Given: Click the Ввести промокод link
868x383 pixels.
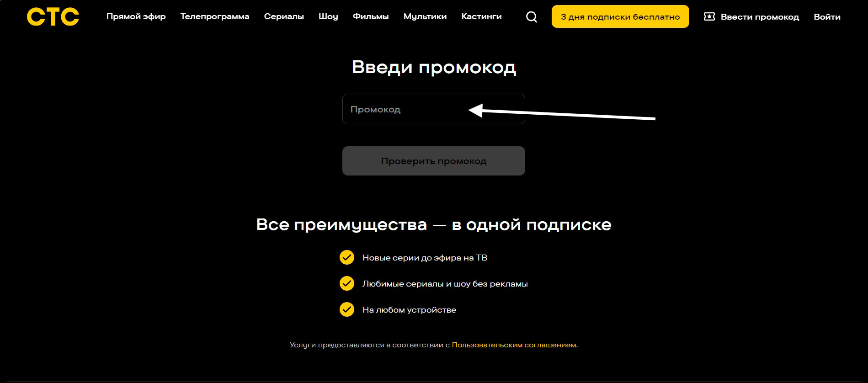Looking at the screenshot, I should point(760,17).
